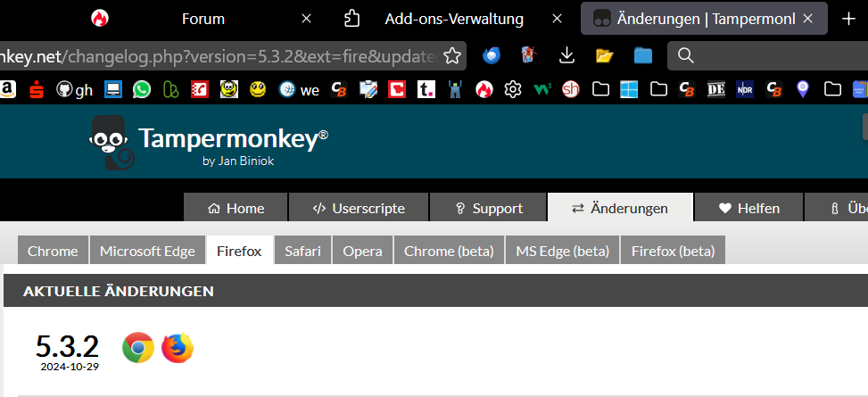Show the Opera changelog tab

362,251
